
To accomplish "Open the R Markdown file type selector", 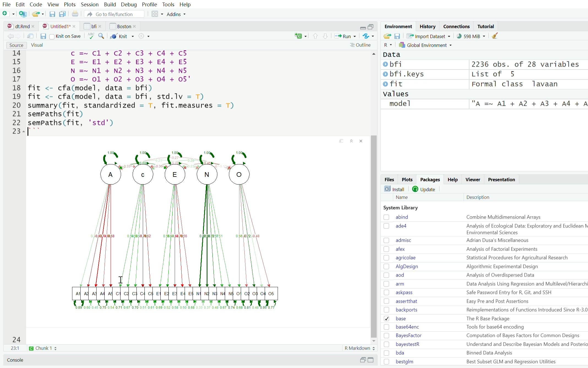I will 360,348.
